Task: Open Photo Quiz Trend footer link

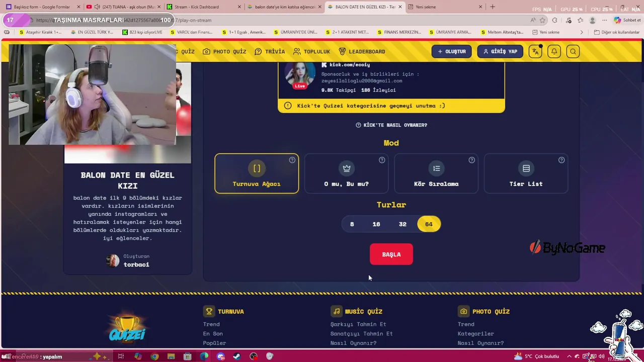Action: tap(466, 324)
